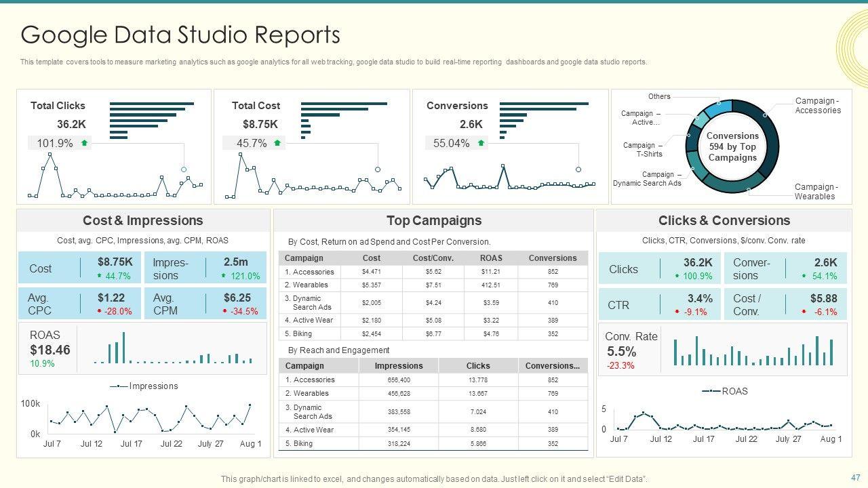Click the Impressions chart legend marker
The image size is (868, 488).
point(119,386)
